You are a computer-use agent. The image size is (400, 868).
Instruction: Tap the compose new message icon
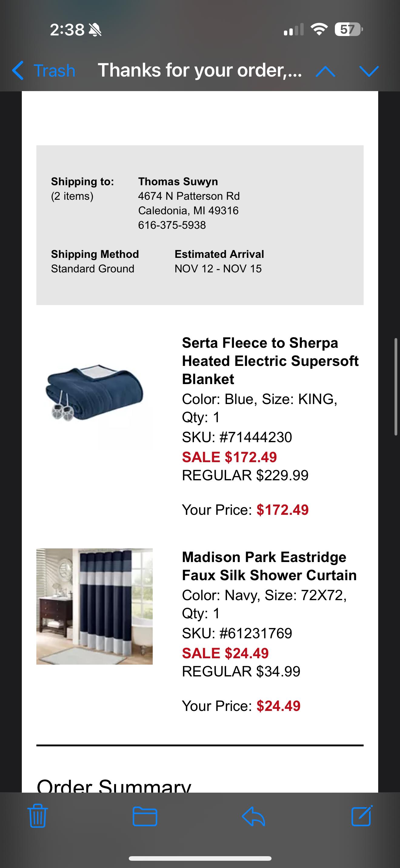pyautogui.click(x=362, y=815)
